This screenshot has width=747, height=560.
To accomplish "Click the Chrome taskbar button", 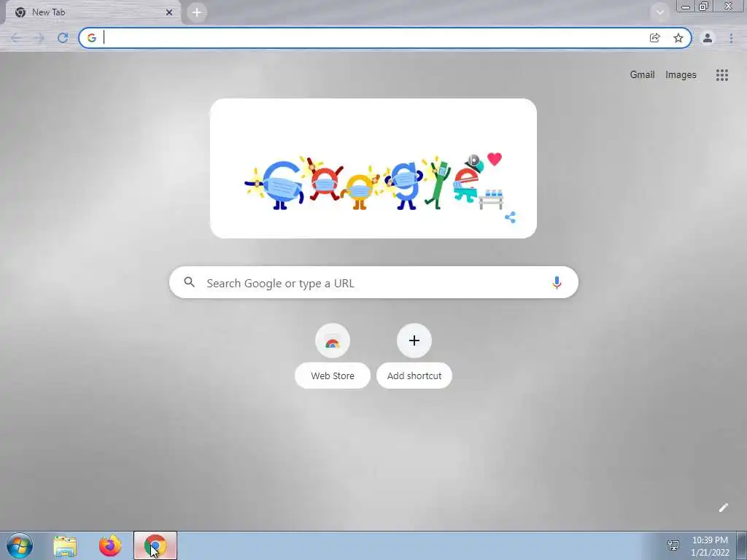I will [x=155, y=545].
